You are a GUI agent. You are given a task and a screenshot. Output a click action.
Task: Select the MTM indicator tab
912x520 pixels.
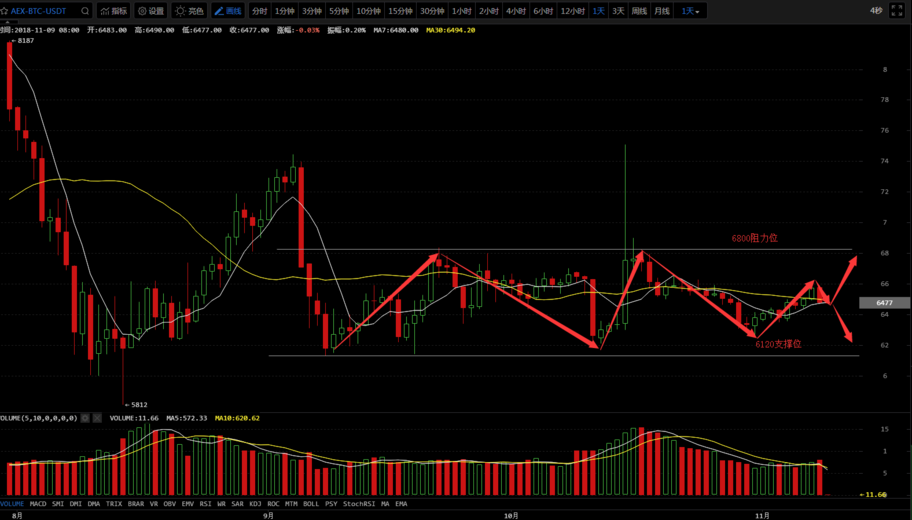[x=291, y=504]
